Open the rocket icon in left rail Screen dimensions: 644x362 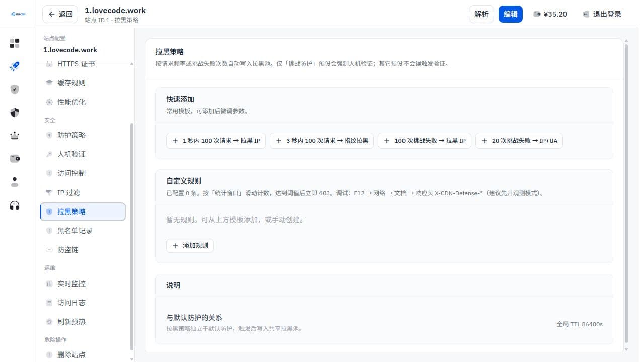pos(15,66)
